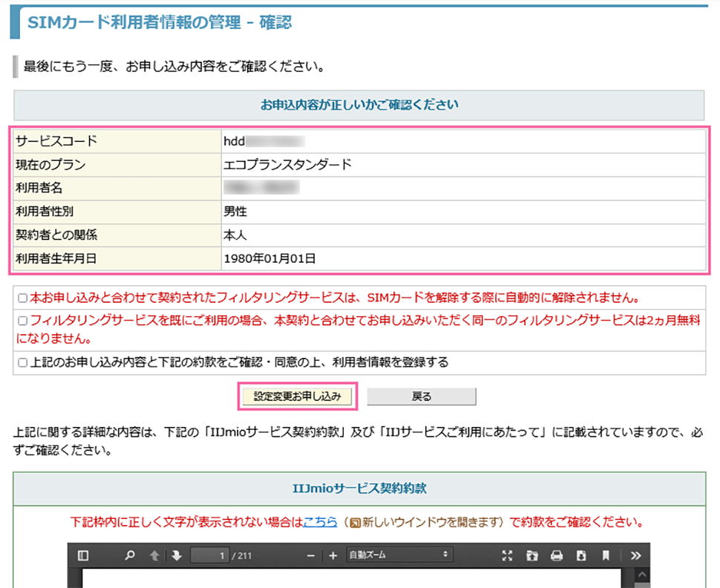Download the PDF document icon
The width and height of the screenshot is (720, 588).
click(x=581, y=555)
